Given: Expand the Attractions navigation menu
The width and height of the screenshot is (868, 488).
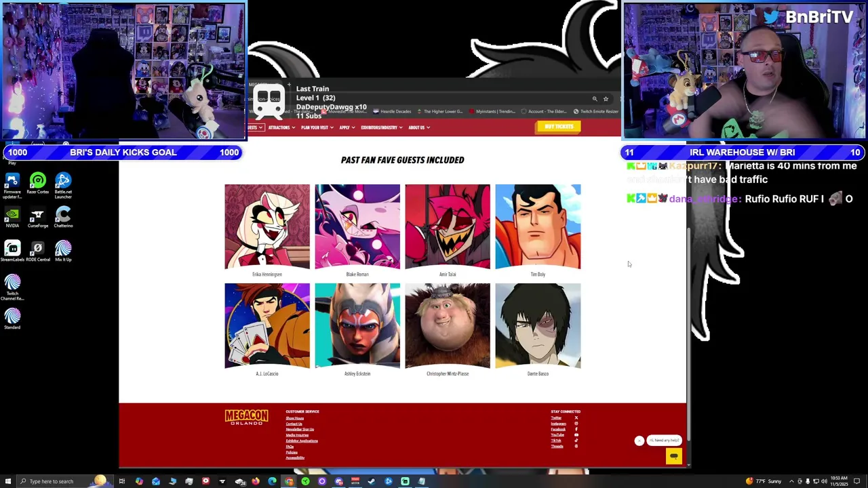Looking at the screenshot, I should click(x=281, y=127).
